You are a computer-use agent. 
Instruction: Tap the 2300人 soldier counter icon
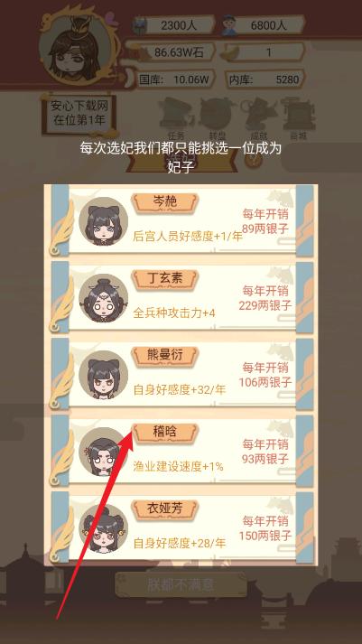[140, 26]
